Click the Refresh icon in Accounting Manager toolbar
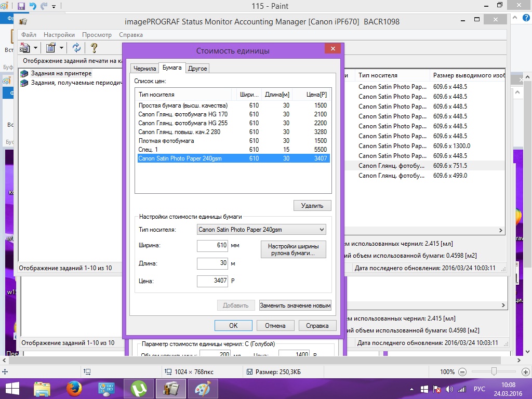 click(x=76, y=48)
